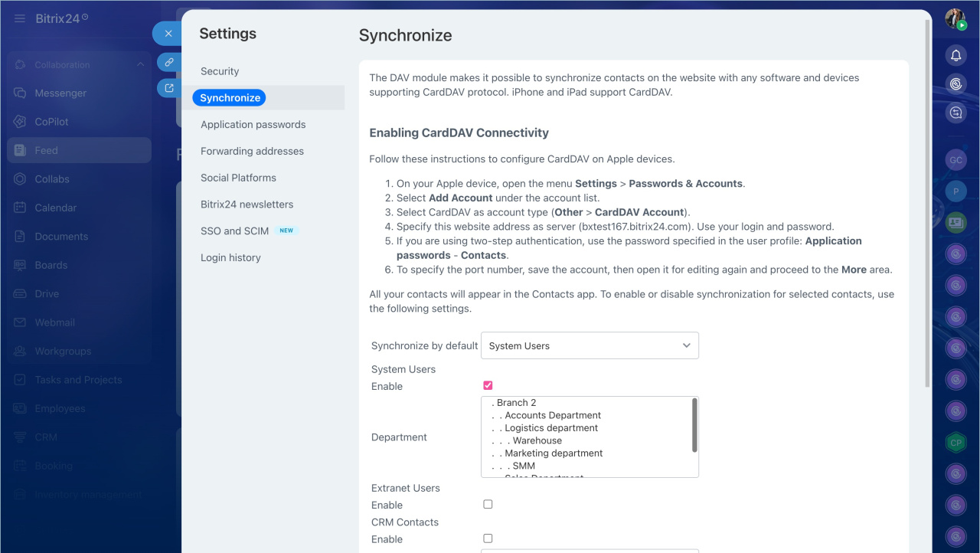The width and height of the screenshot is (980, 553).
Task: Close the Settings slider panel
Action: coord(168,34)
